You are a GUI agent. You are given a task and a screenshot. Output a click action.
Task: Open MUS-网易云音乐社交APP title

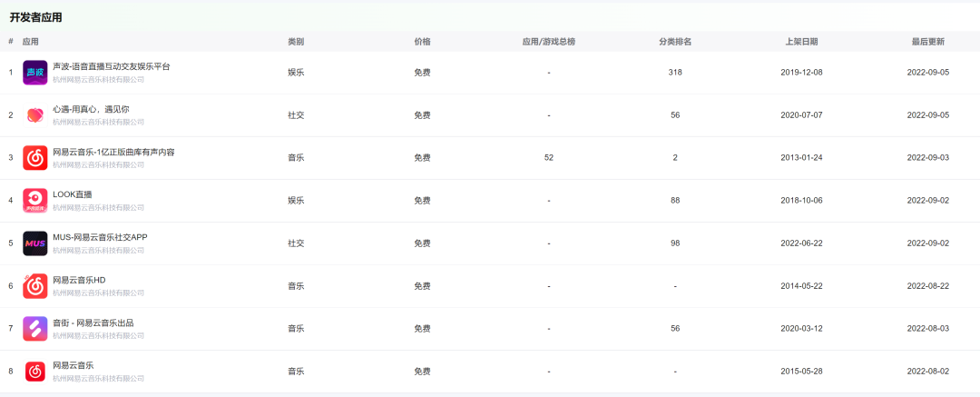(100, 237)
